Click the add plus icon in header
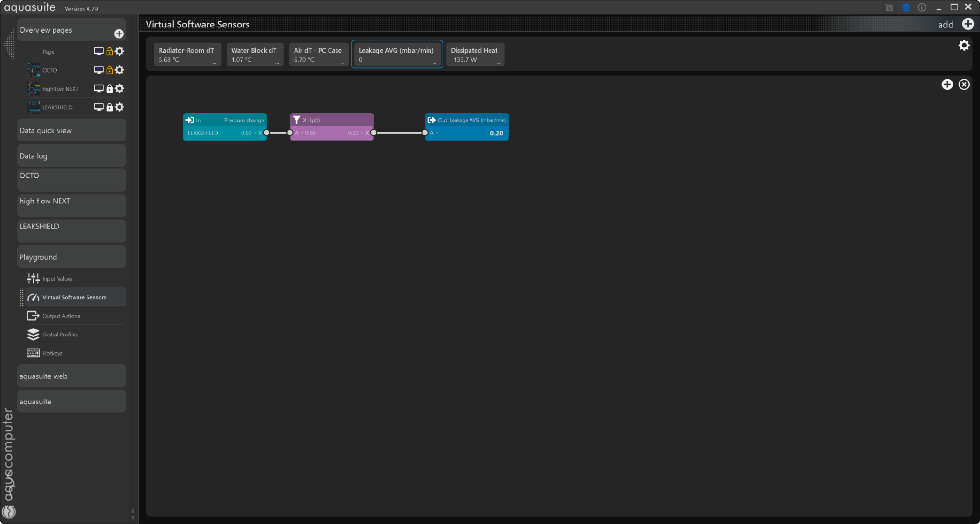Viewport: 980px width, 524px height. pyautogui.click(x=968, y=24)
